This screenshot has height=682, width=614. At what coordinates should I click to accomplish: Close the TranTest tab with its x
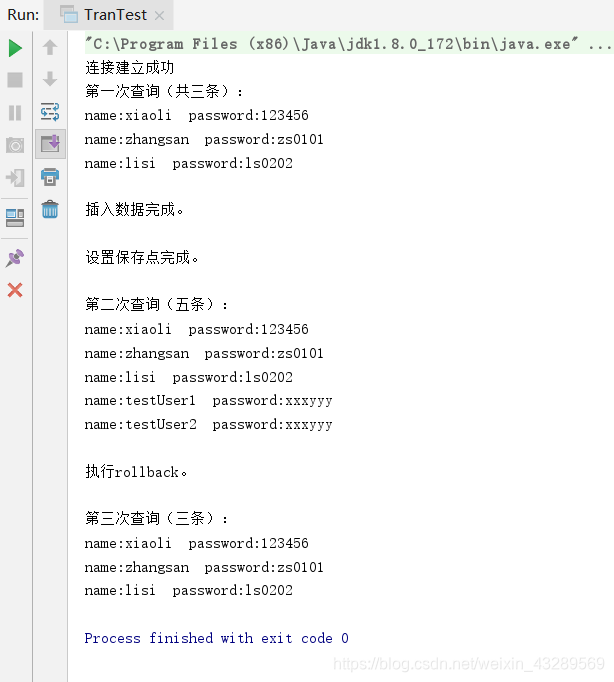click(x=160, y=16)
